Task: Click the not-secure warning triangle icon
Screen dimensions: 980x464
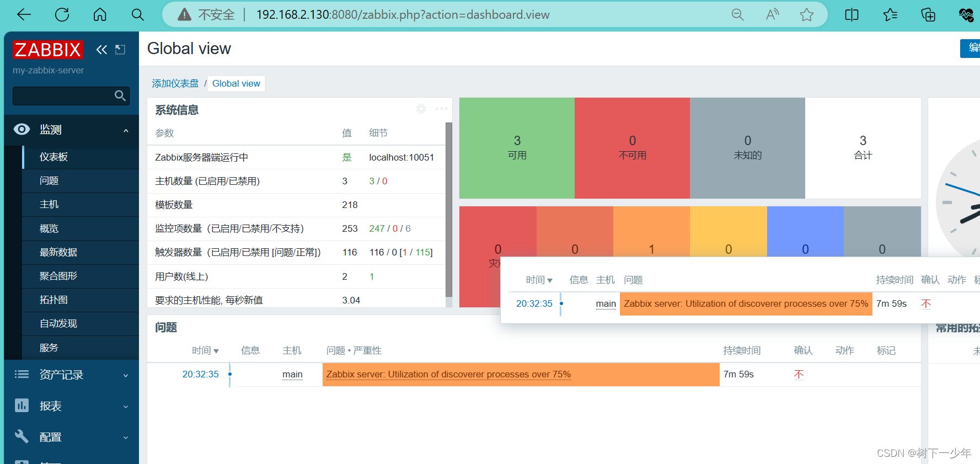Action: [x=184, y=15]
